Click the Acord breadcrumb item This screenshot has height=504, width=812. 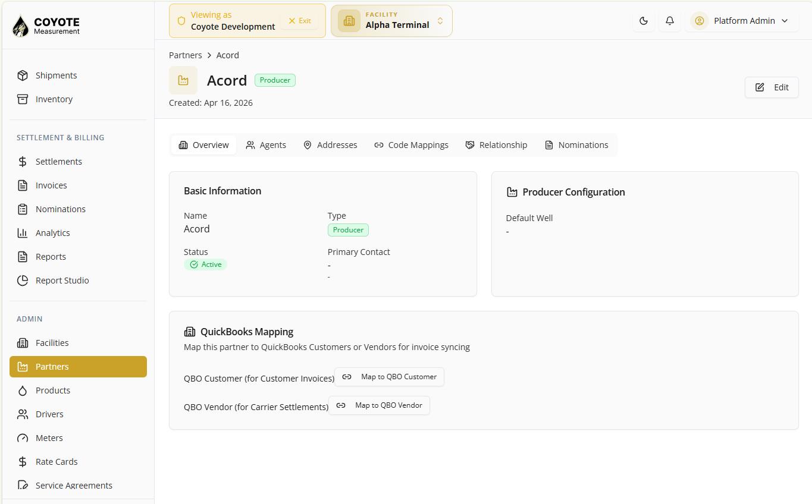pos(228,55)
